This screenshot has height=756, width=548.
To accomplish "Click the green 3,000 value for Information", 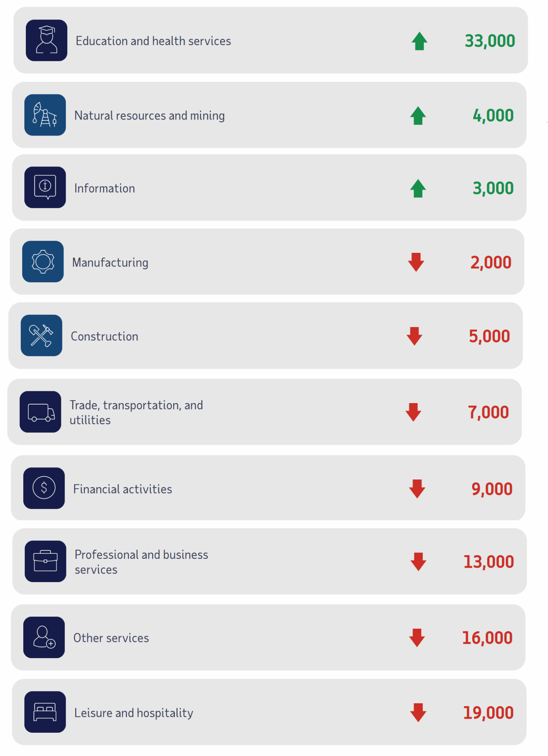I will coord(493,188).
